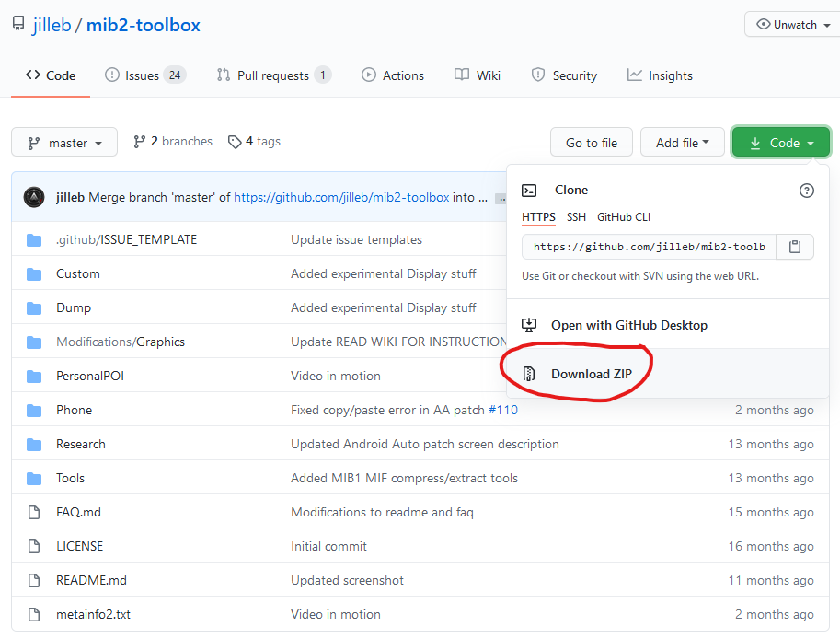840x638 pixels.
Task: Click the Go to file button
Action: point(591,142)
